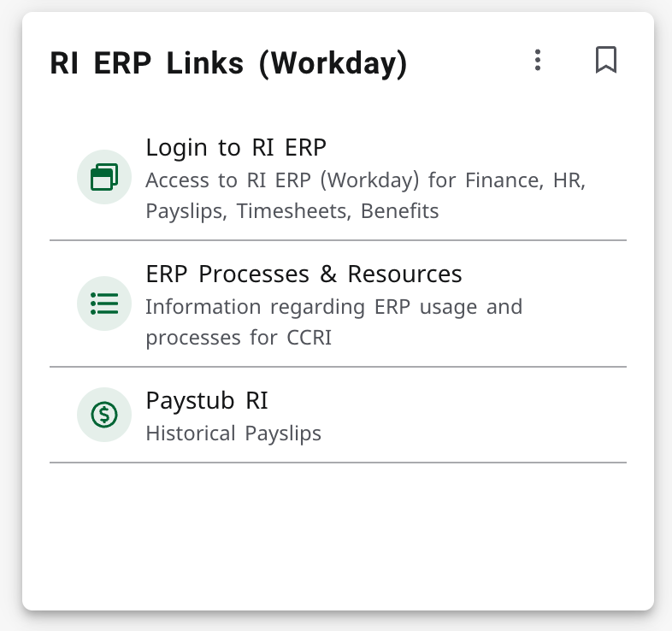
Task: Click the divider line below Historical Payslips
Action: [338, 463]
